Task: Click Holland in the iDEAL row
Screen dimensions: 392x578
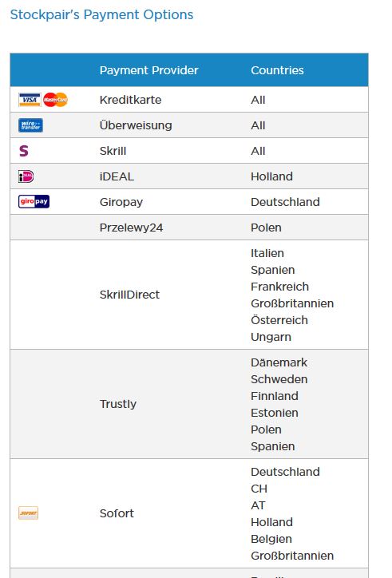Action: pyautogui.click(x=271, y=176)
